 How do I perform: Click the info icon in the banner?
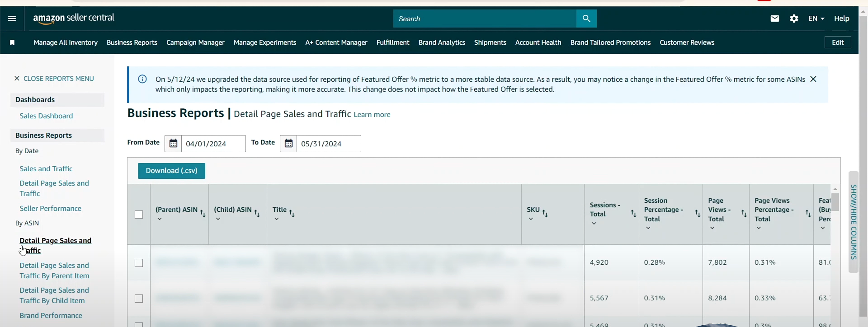click(142, 79)
